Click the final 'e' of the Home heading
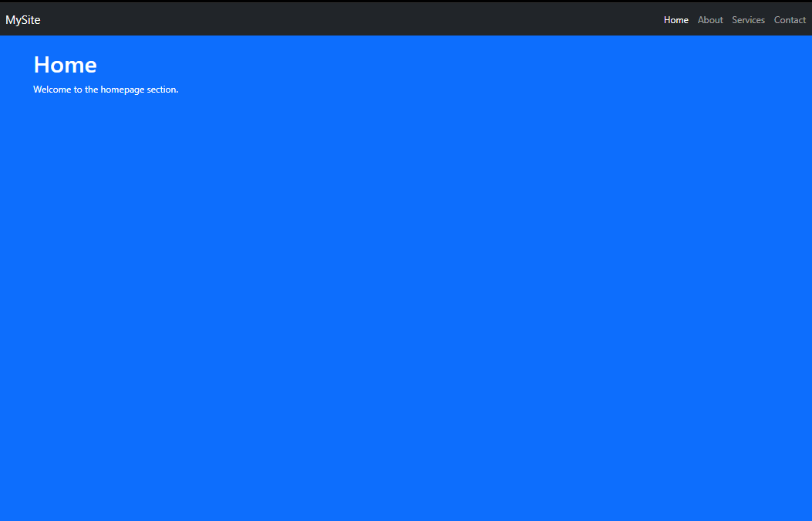This screenshot has height=521, width=812. [x=90, y=66]
